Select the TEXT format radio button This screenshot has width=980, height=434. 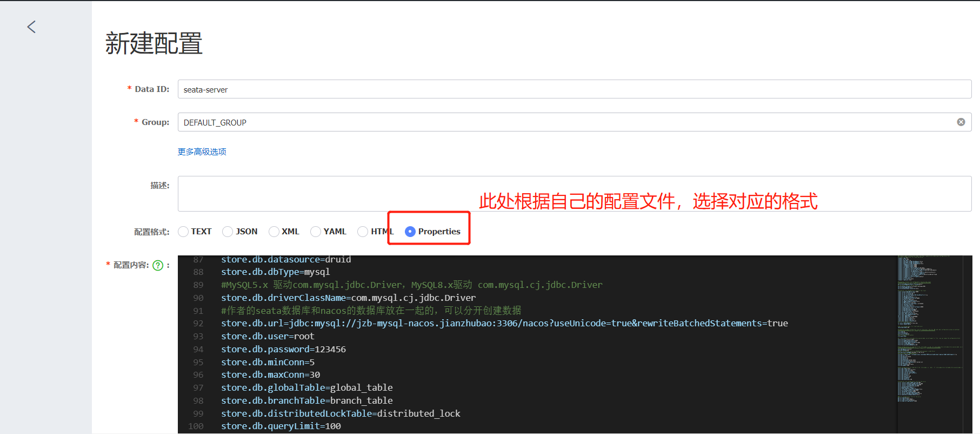[x=183, y=232]
